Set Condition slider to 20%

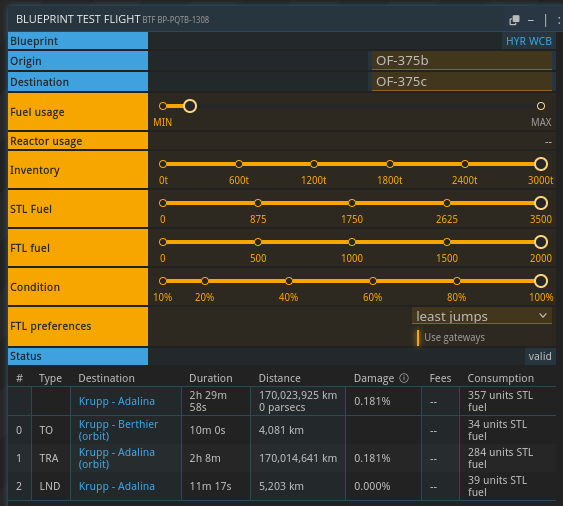[205, 281]
